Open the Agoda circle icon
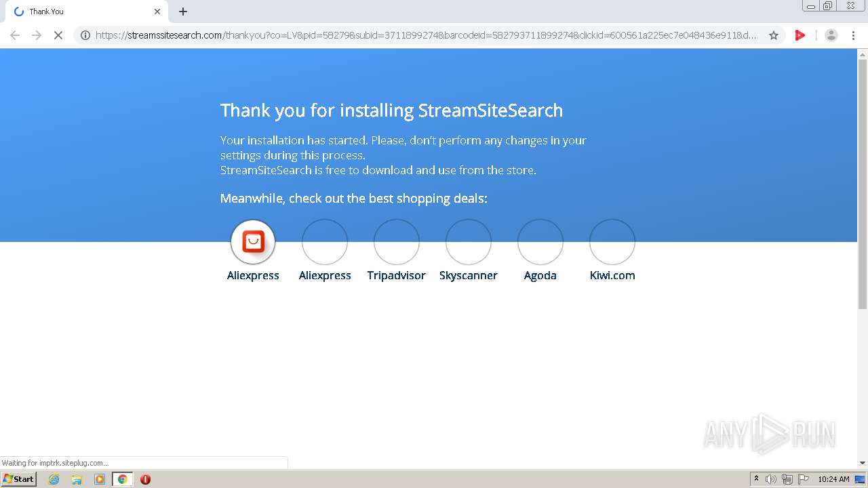Image resolution: width=868 pixels, height=488 pixels. [x=540, y=241]
